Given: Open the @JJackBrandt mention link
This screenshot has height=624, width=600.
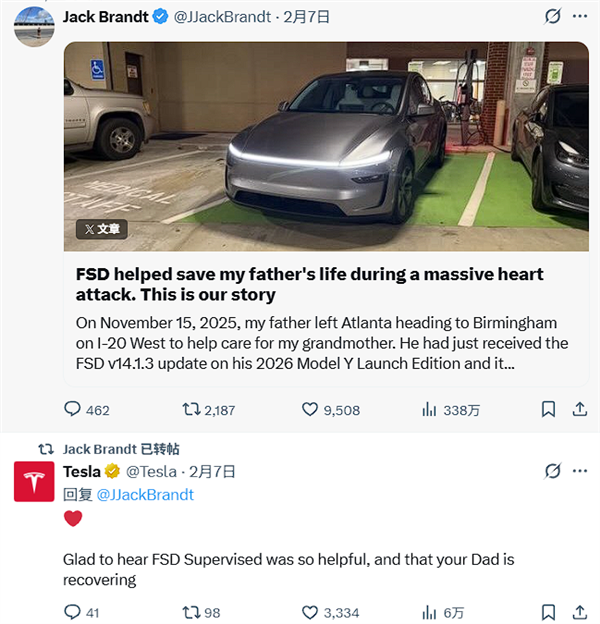Looking at the screenshot, I should [x=144, y=494].
